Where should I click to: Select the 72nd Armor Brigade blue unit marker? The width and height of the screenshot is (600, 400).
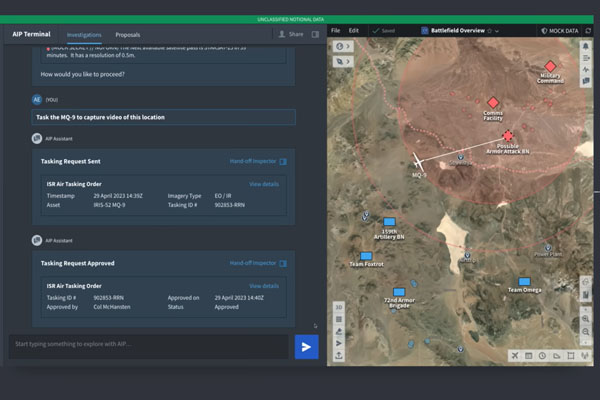(399, 292)
